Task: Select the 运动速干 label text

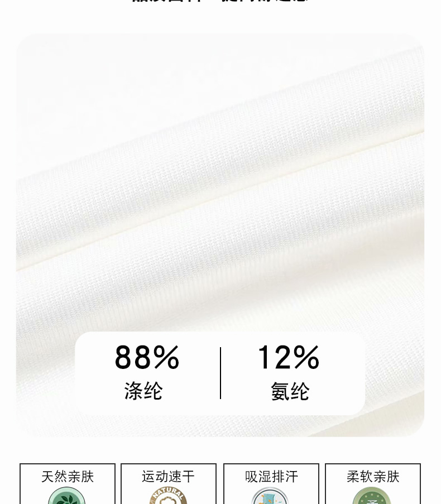Action: coord(169,477)
